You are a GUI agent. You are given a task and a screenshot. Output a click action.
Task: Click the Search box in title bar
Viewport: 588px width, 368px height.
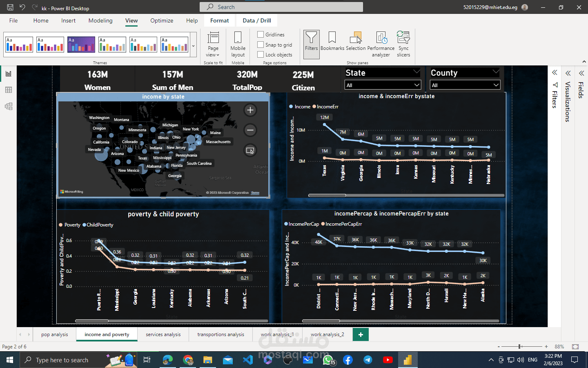(281, 7)
